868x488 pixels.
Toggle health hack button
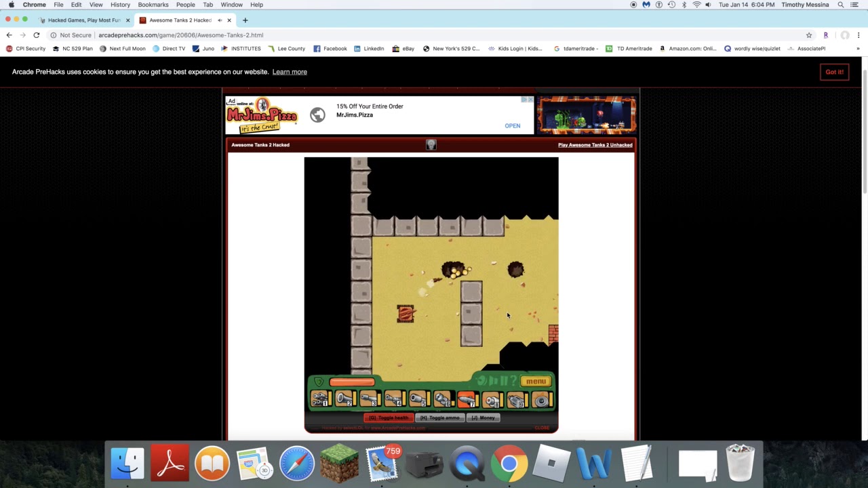click(389, 418)
